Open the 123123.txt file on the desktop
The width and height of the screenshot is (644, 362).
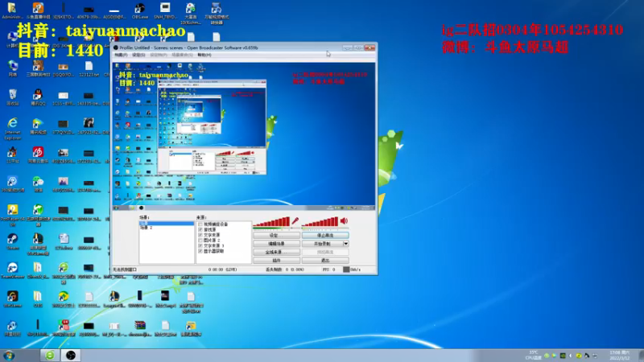click(x=89, y=68)
